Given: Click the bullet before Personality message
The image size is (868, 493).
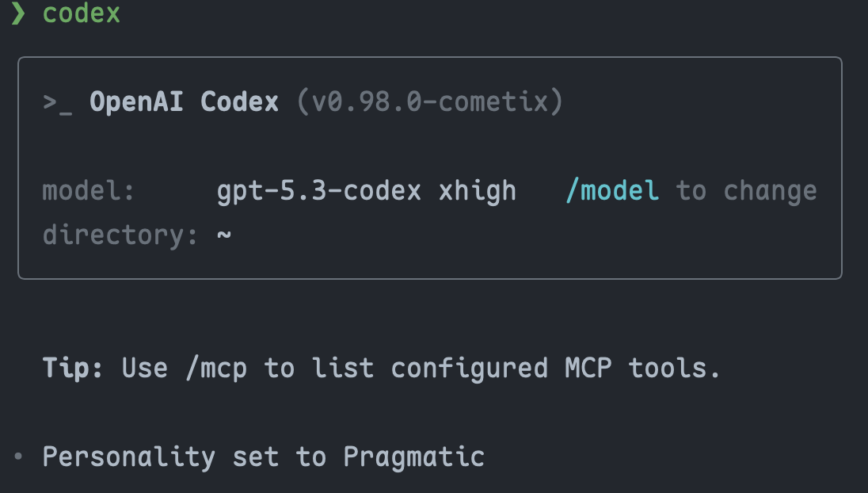Looking at the screenshot, I should click(18, 457).
